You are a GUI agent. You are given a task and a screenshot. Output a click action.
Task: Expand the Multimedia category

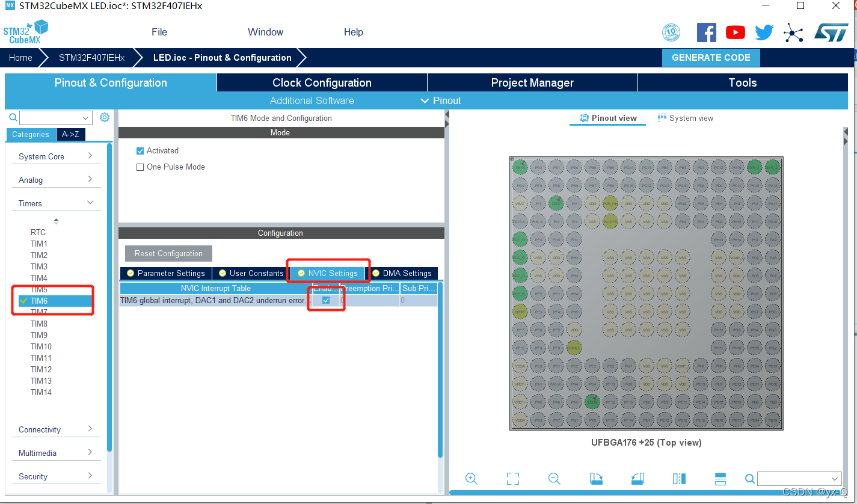(x=56, y=453)
